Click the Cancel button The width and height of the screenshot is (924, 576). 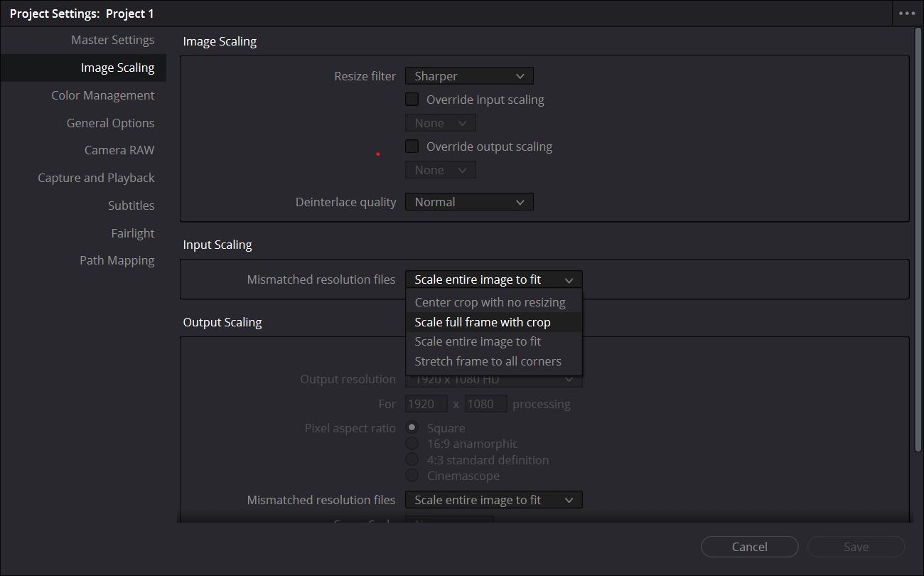click(750, 547)
